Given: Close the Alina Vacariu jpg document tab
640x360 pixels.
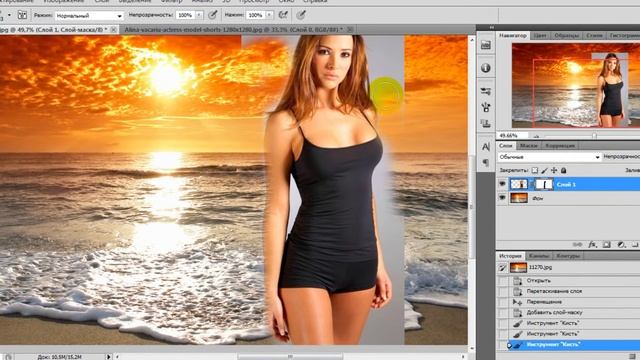Looking at the screenshot, I should pos(350,29).
